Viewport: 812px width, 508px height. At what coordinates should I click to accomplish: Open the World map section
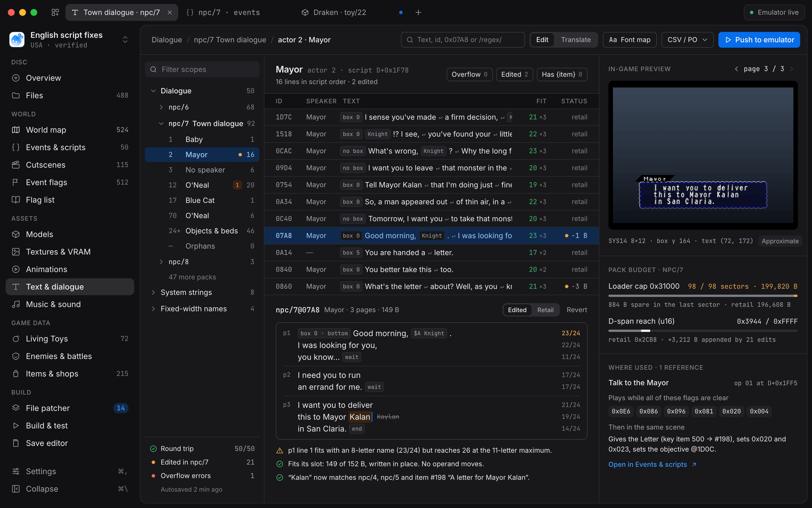70,130
